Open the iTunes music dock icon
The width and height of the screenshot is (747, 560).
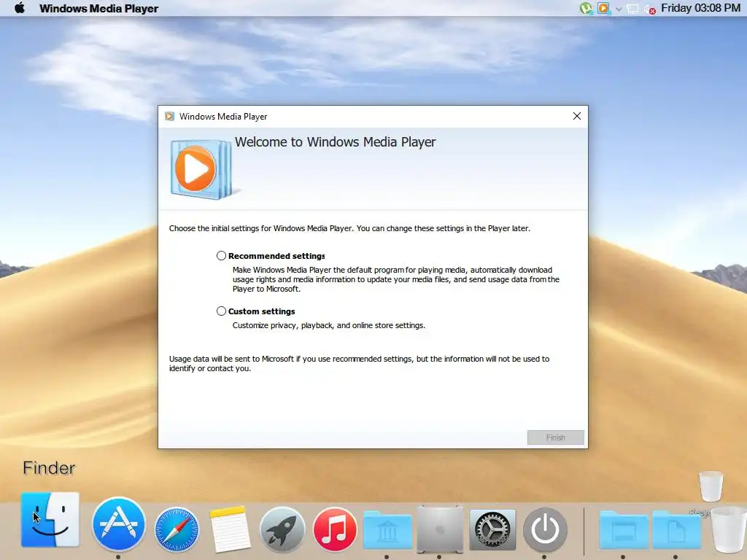[x=335, y=529]
